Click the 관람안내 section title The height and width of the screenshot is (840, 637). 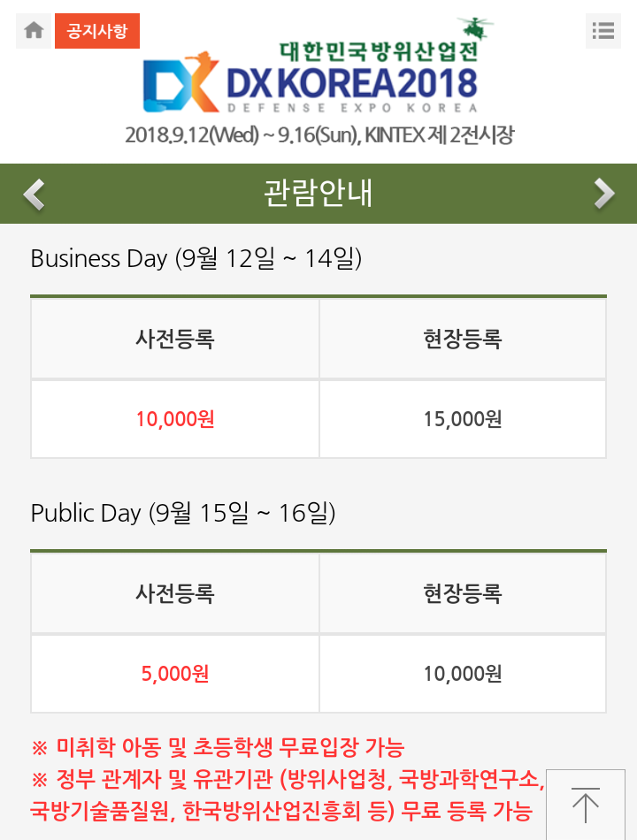(318, 193)
